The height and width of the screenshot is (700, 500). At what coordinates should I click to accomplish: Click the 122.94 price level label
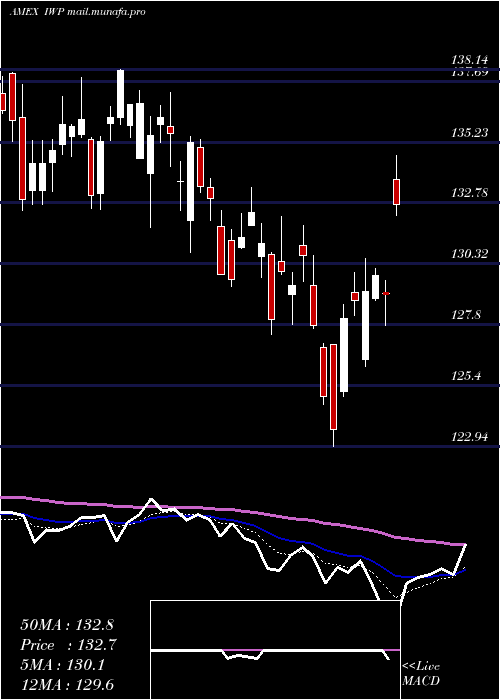click(x=469, y=437)
